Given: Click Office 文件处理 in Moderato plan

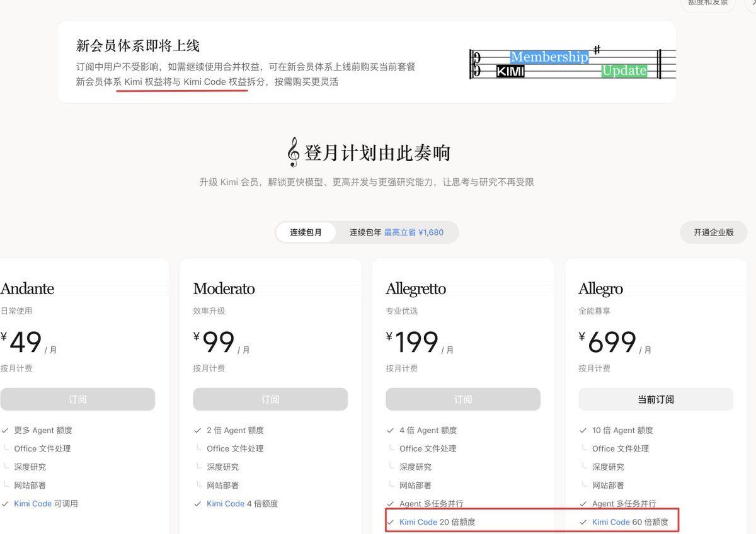Looking at the screenshot, I should (235, 449).
